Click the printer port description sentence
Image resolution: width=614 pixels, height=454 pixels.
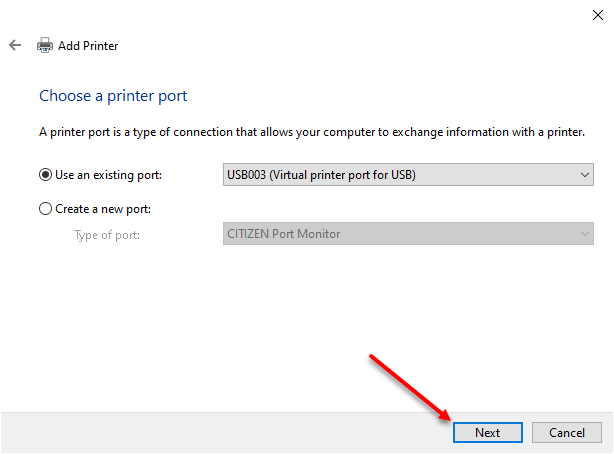[312, 132]
